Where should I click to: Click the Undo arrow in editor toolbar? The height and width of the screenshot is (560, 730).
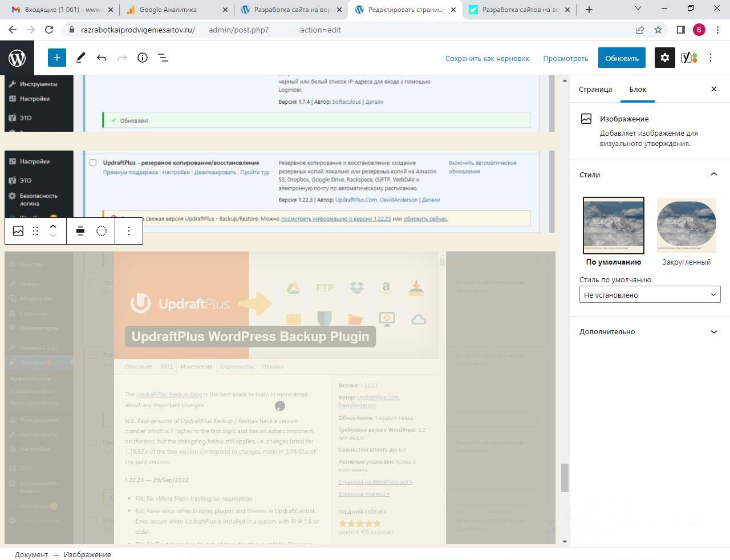(x=102, y=58)
